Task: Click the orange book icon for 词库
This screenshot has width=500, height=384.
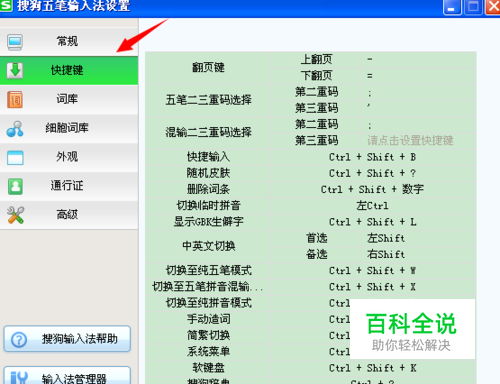Action: (x=15, y=100)
